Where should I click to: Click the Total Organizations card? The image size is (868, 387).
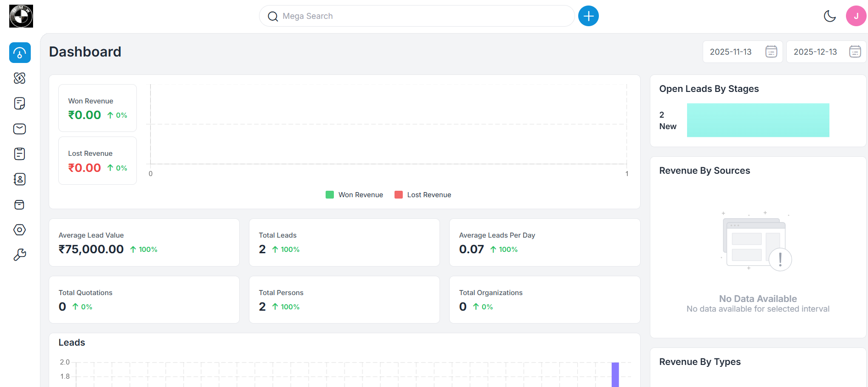click(x=545, y=300)
